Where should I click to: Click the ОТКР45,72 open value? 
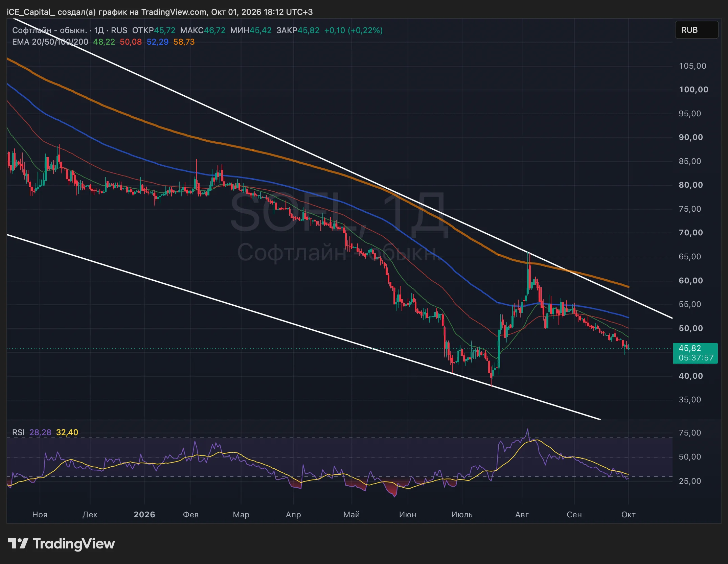tap(154, 30)
